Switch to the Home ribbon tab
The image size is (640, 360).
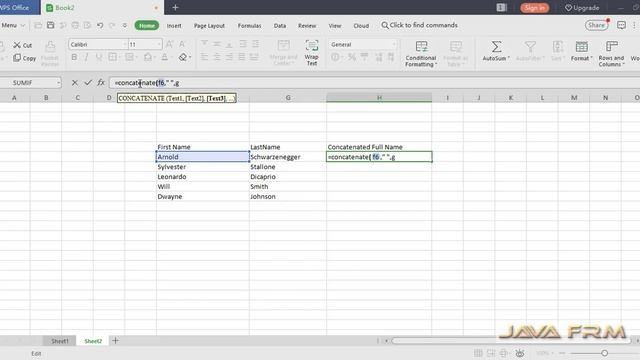pos(147,25)
